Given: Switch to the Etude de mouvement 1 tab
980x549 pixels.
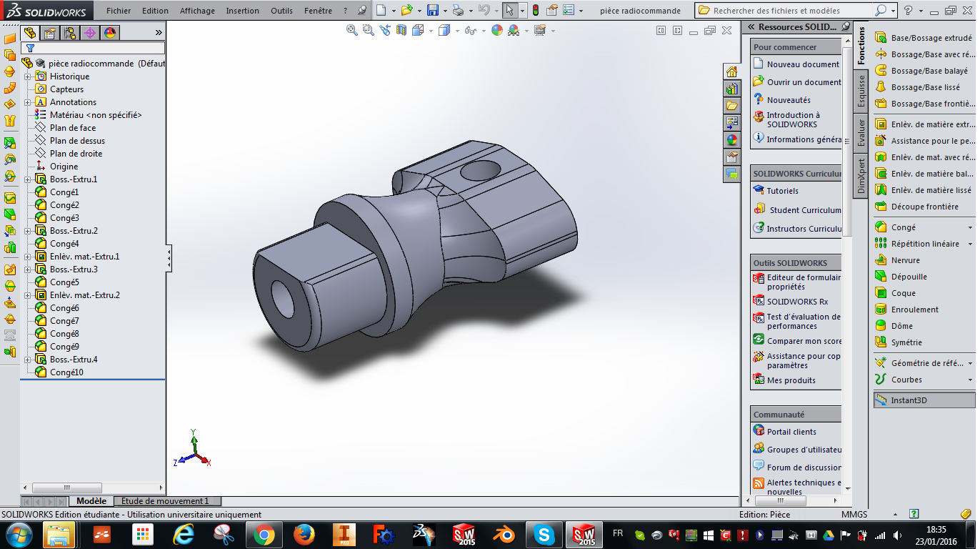Looking at the screenshot, I should [x=165, y=501].
